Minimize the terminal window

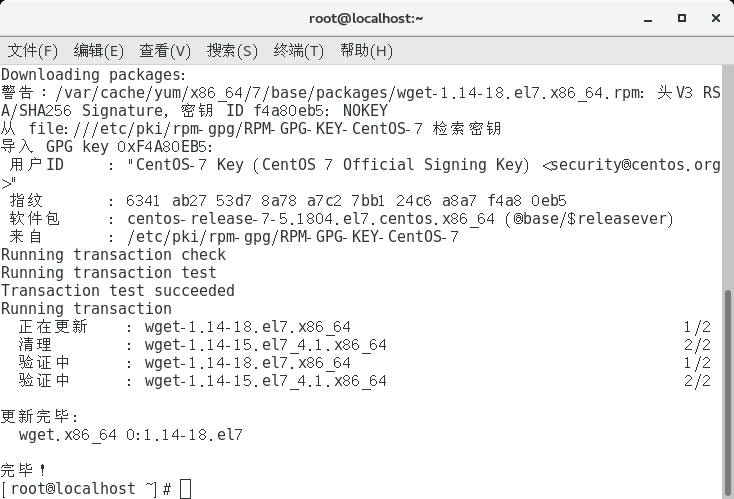point(648,19)
